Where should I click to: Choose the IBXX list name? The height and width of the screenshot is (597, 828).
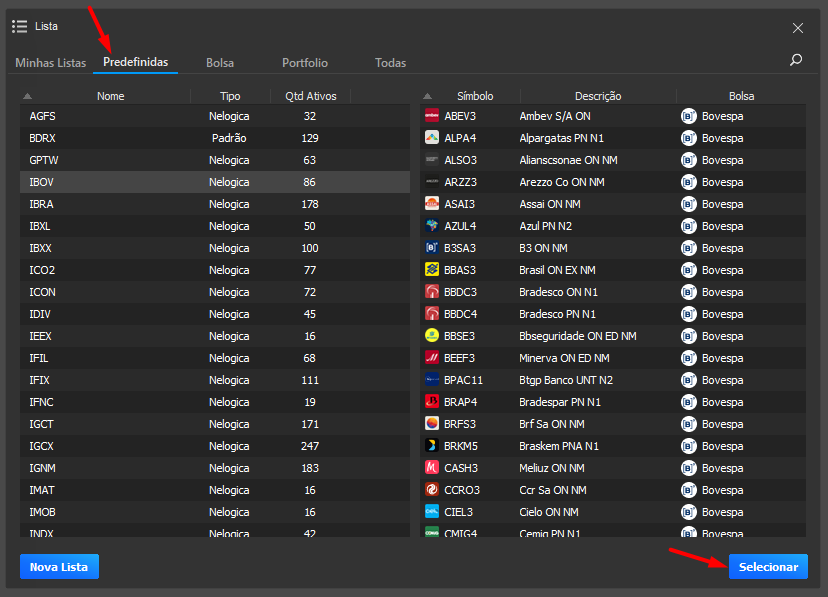(40, 248)
